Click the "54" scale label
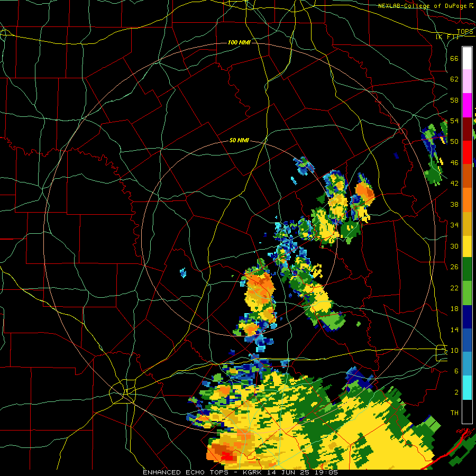 pos(454,121)
